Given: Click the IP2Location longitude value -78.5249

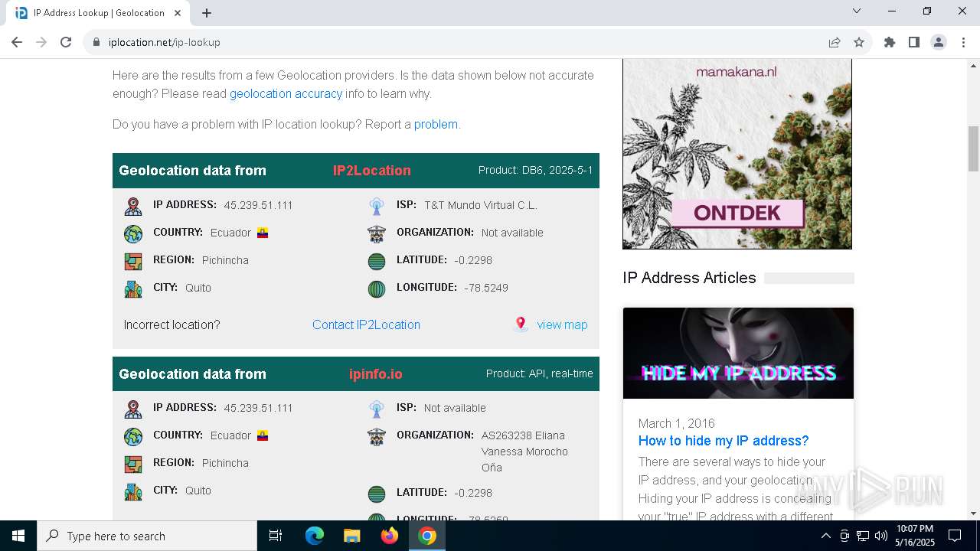Looking at the screenshot, I should [x=486, y=288].
